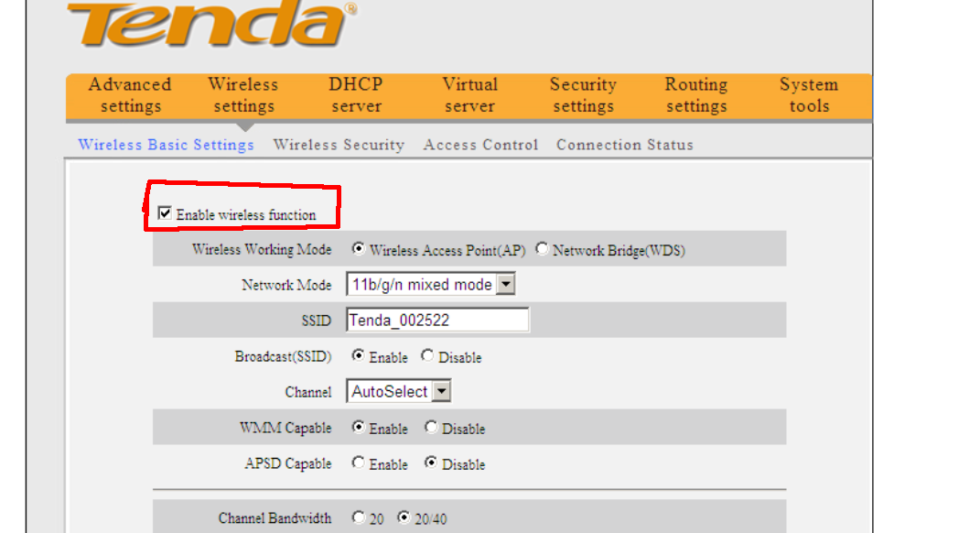The height and width of the screenshot is (533, 980).
Task: Disable APSD Capable option
Action: pos(431,462)
